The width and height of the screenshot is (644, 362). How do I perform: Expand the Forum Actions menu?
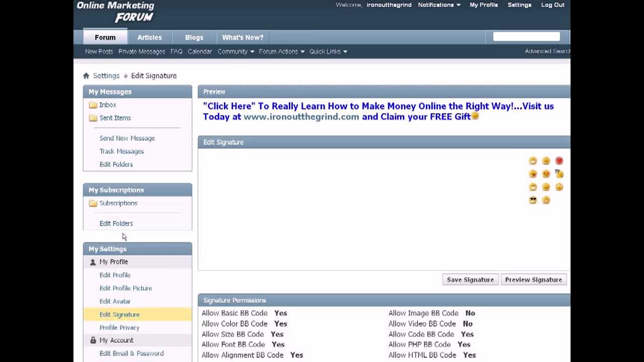pos(281,51)
